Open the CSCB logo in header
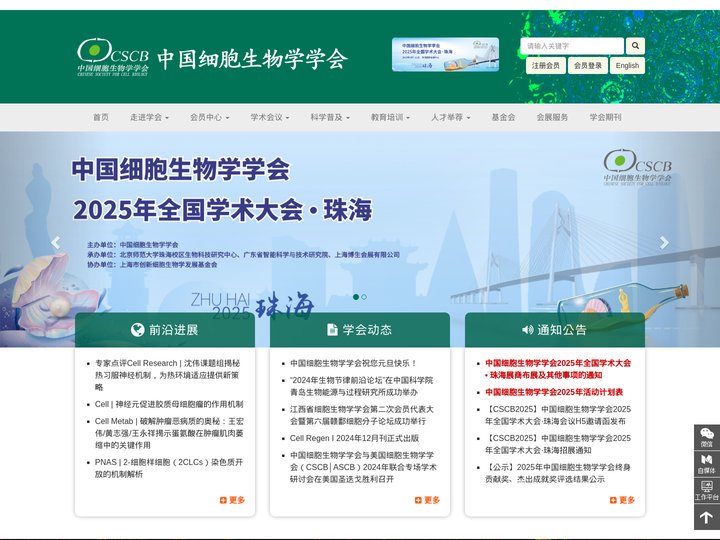The height and width of the screenshot is (540, 720). (113, 57)
